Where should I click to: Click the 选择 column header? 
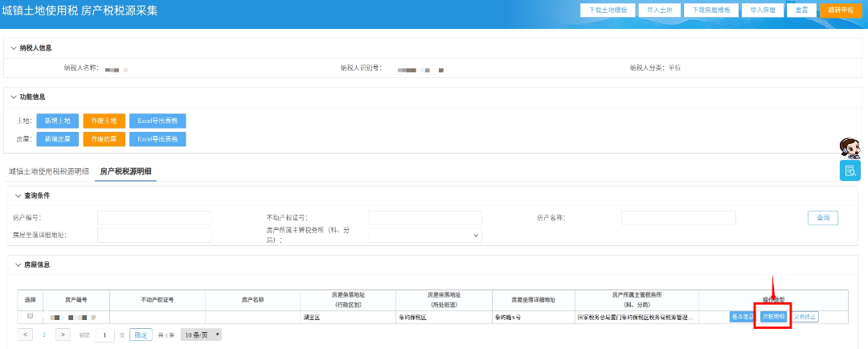pos(30,300)
